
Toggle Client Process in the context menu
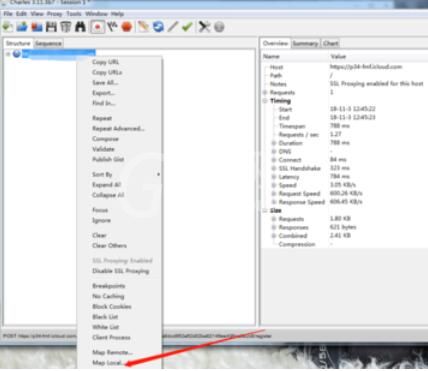(x=111, y=338)
